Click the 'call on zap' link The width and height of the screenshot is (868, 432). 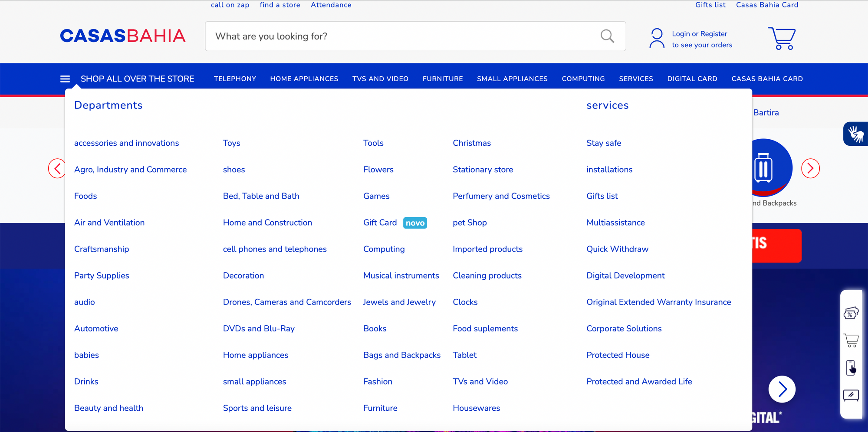(230, 5)
